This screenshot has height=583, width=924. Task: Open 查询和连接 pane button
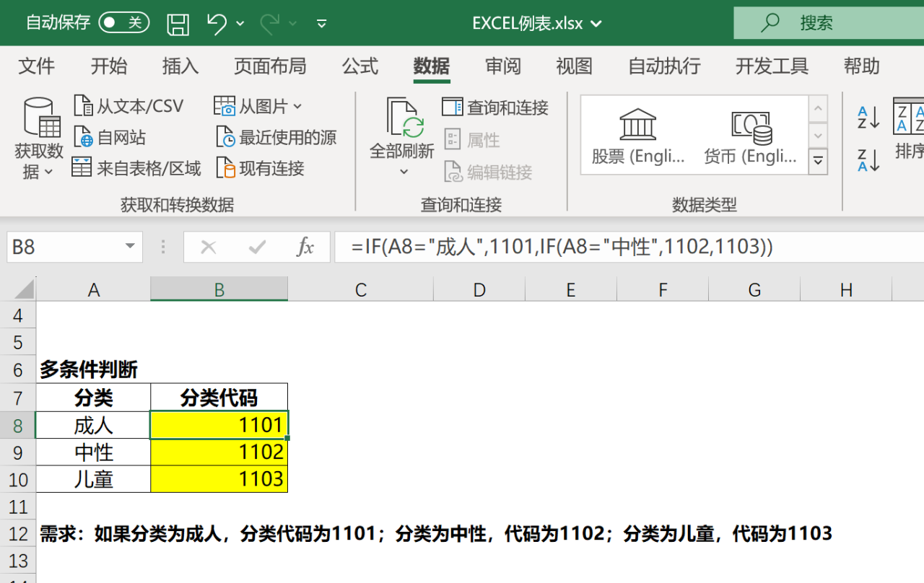coord(495,108)
